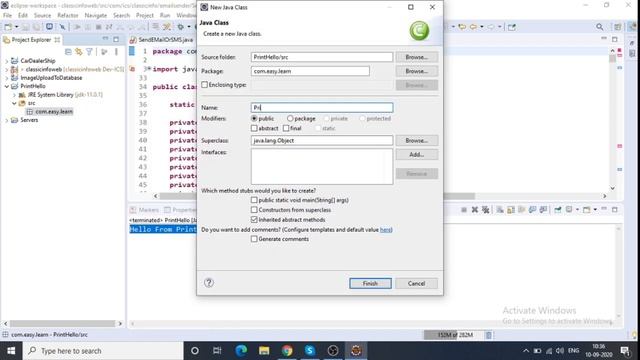640x360 pixels.
Task: Open the File menu
Action: [x=7, y=15]
